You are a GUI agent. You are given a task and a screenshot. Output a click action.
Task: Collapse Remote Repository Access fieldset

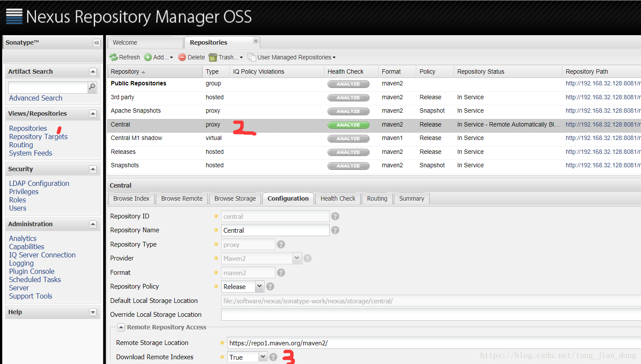[121, 327]
